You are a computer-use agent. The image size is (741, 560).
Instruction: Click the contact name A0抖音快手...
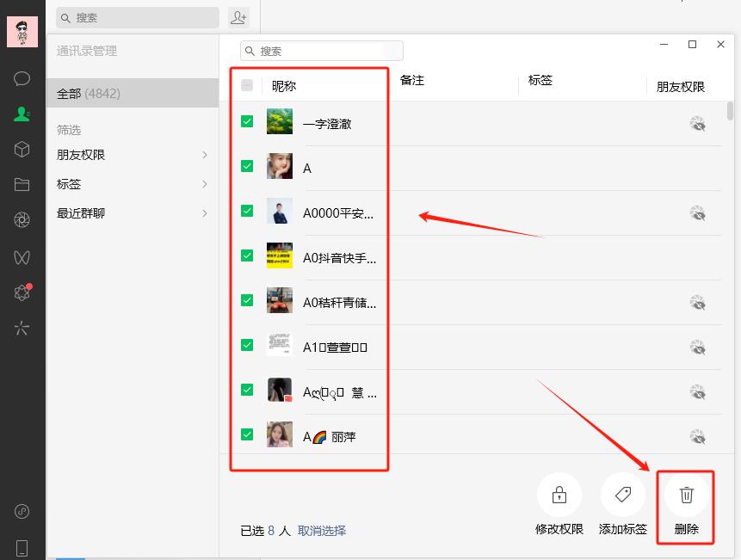[x=339, y=258]
